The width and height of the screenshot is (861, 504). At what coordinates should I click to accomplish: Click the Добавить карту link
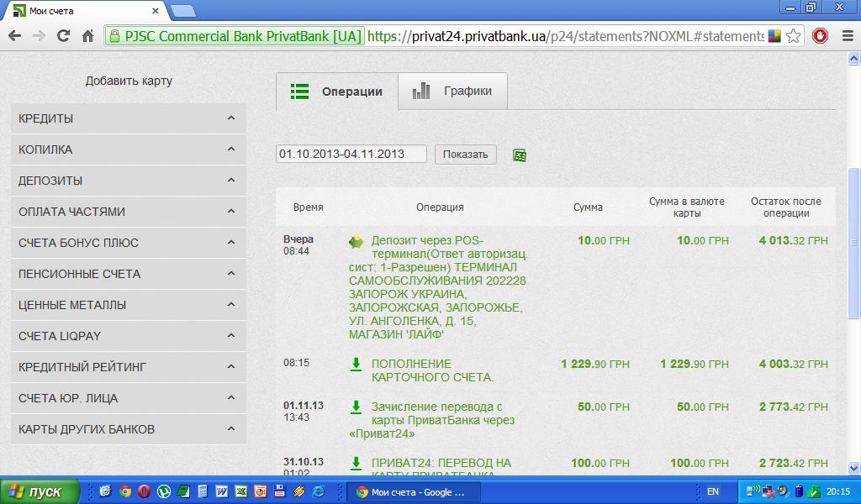129,81
